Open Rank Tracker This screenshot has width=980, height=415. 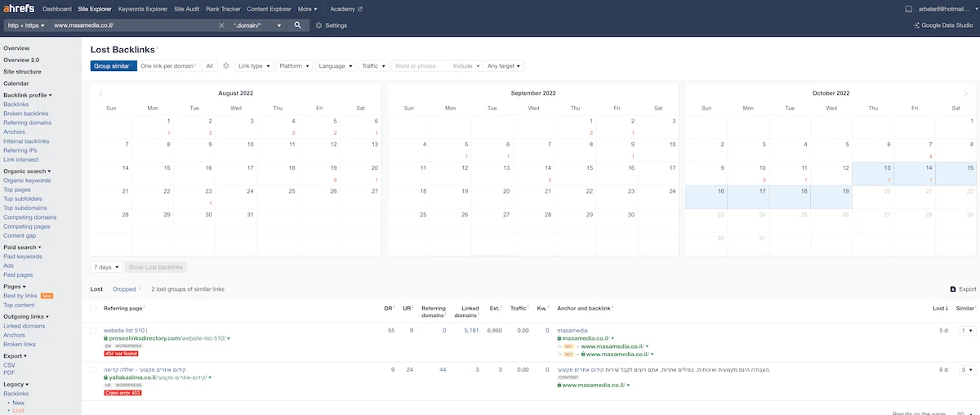223,9
